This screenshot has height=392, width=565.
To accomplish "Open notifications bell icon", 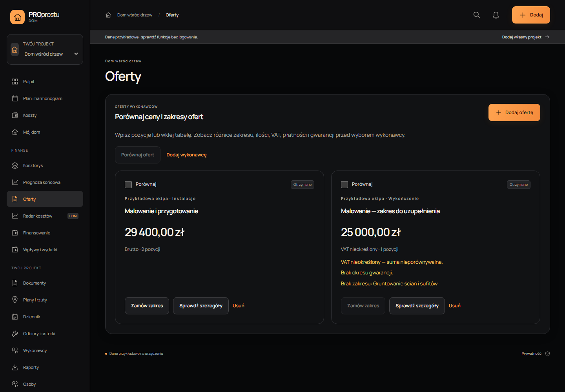I will [496, 15].
